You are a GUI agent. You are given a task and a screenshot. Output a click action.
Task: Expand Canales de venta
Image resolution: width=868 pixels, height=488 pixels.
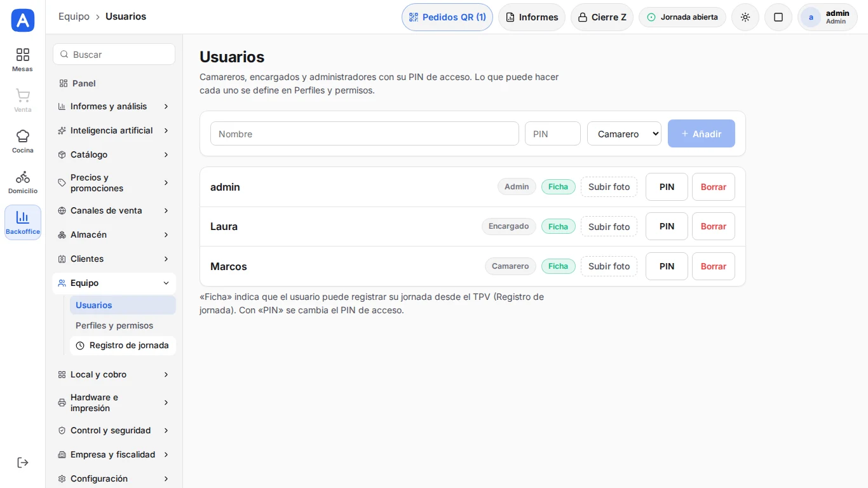pyautogui.click(x=114, y=210)
